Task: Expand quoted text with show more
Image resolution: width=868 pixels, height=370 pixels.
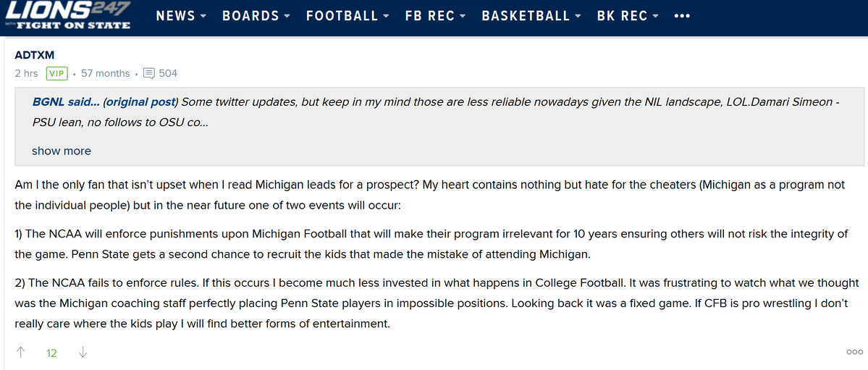Action: click(62, 151)
